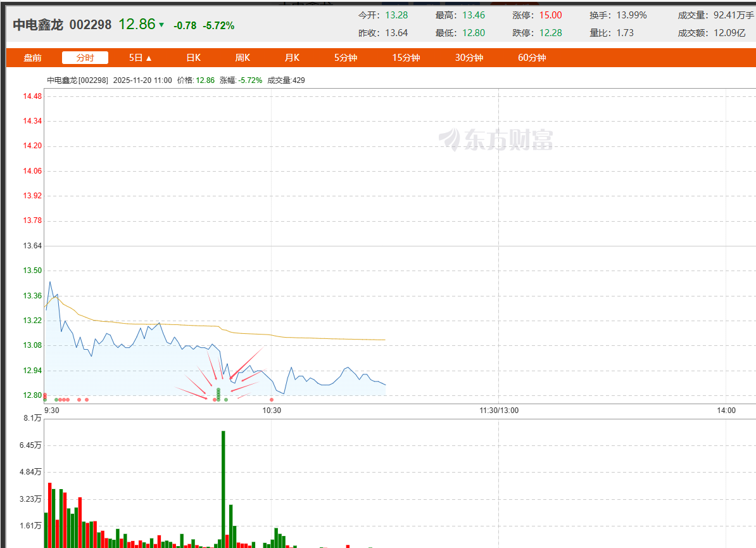Switch to the 日K daily chart
The height and width of the screenshot is (548, 756).
193,58
